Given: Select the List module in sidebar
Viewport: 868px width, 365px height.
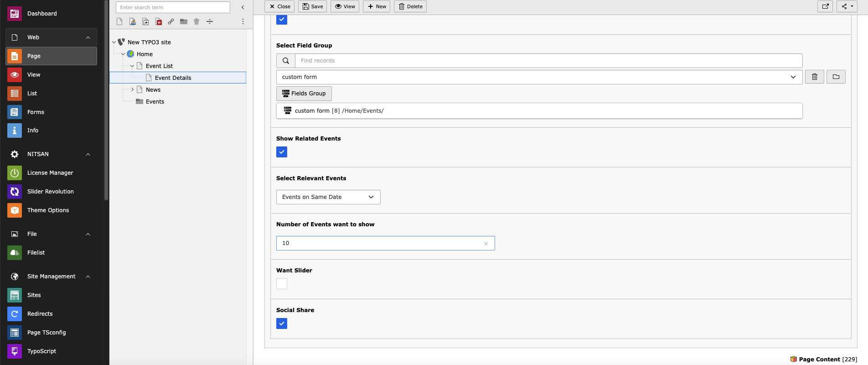Looking at the screenshot, I should (x=51, y=94).
